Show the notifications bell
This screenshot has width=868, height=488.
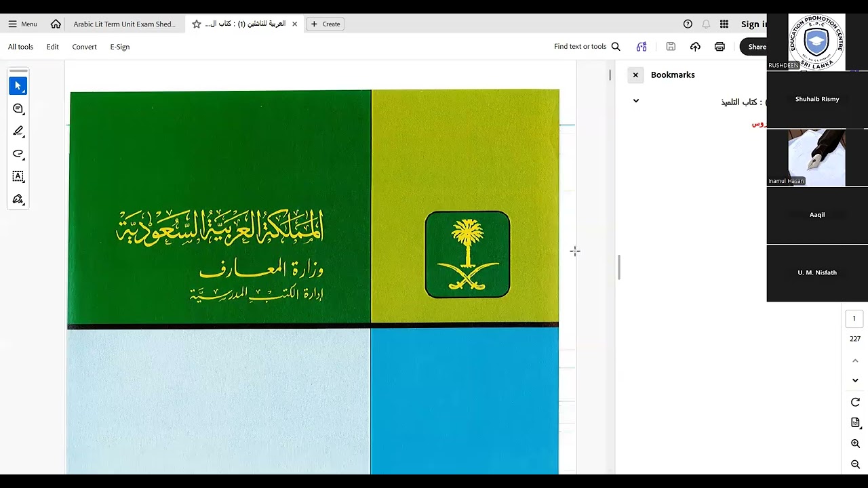point(706,24)
